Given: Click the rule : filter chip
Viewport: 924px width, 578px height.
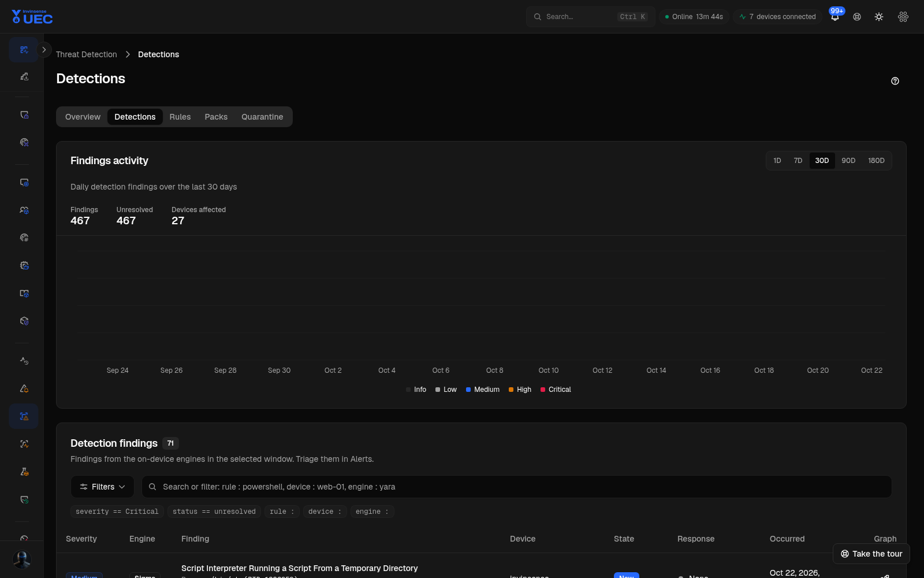Looking at the screenshot, I should pyautogui.click(x=282, y=512).
